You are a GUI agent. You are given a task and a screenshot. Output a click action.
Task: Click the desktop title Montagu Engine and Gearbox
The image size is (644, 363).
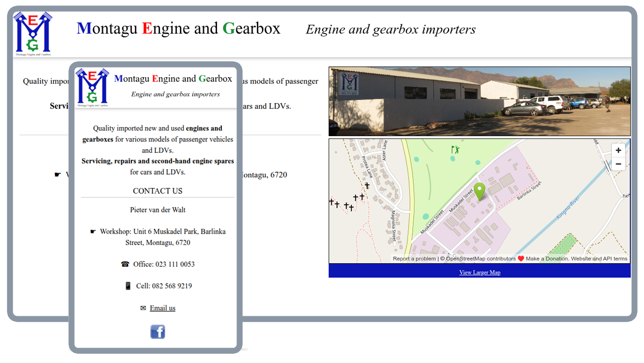179,29
